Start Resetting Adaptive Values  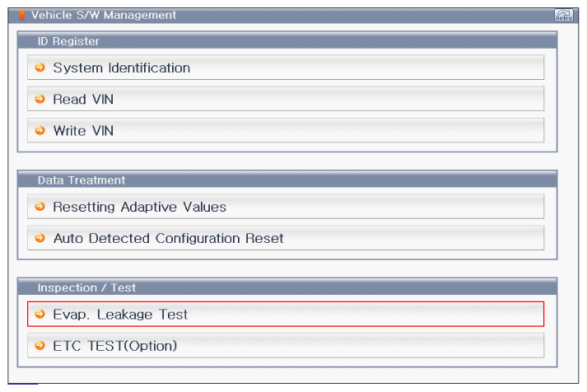(x=139, y=207)
